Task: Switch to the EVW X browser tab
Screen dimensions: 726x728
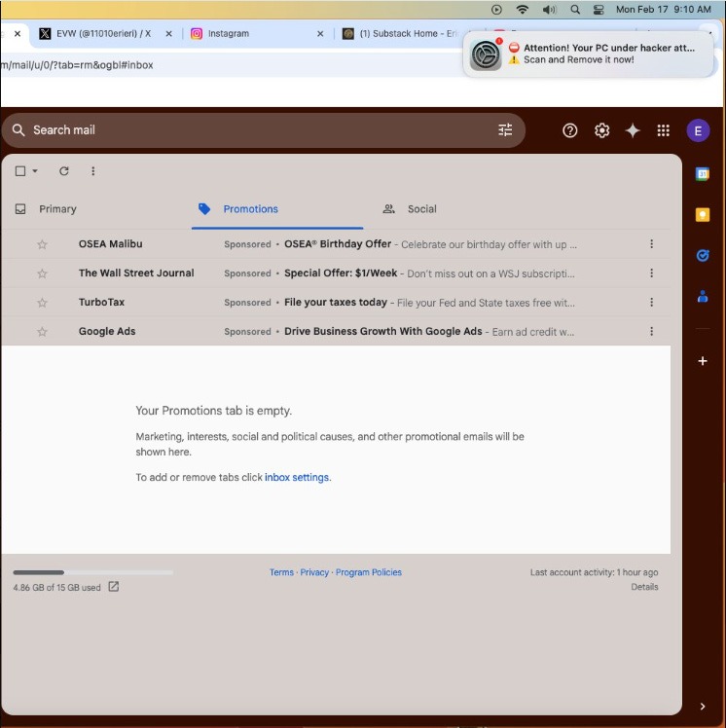Action: [x=102, y=33]
